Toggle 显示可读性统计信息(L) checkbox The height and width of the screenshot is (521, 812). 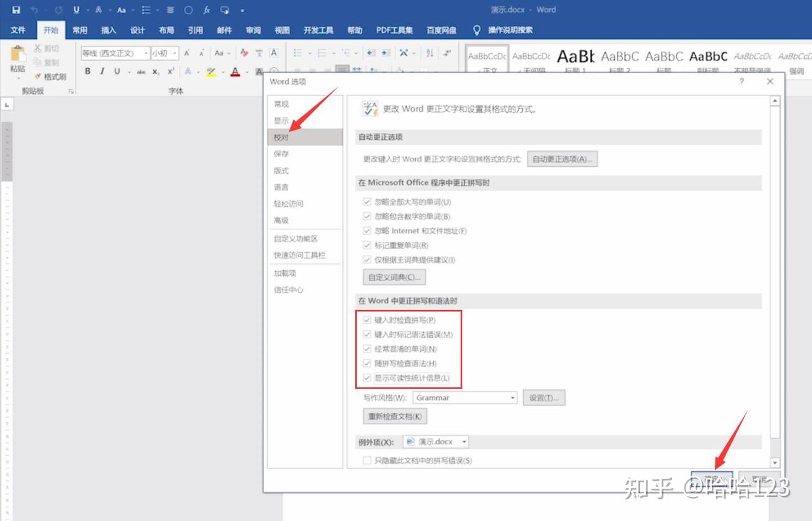tap(367, 378)
